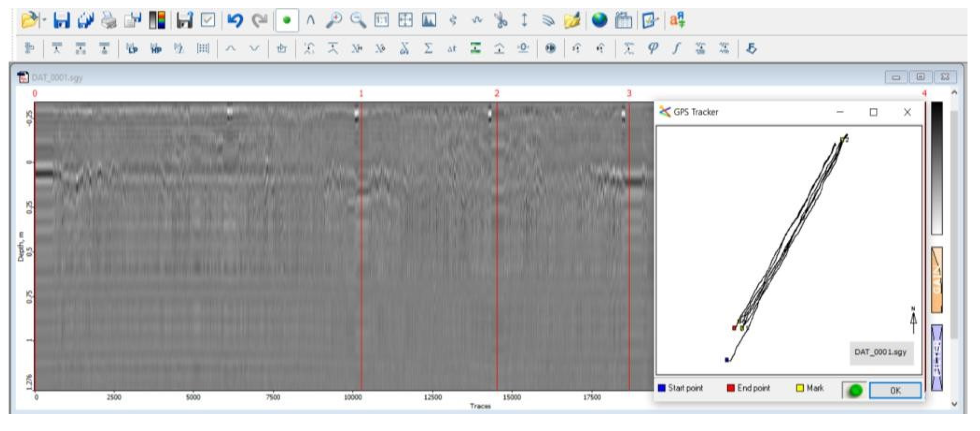Image resolution: width=980 pixels, height=431 pixels.
Task: Click the 1:1 scale icon
Action: [x=382, y=20]
